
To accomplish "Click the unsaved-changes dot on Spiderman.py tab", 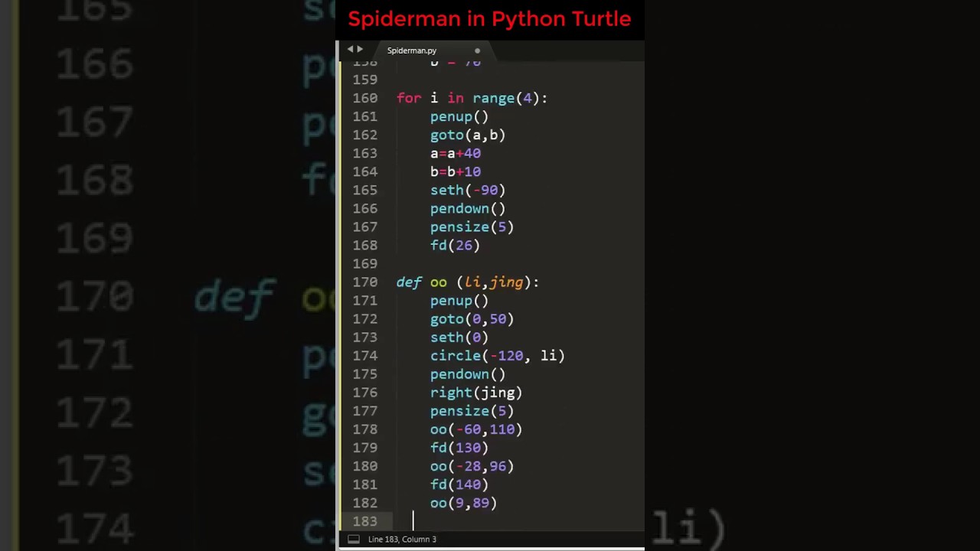I will click(477, 51).
